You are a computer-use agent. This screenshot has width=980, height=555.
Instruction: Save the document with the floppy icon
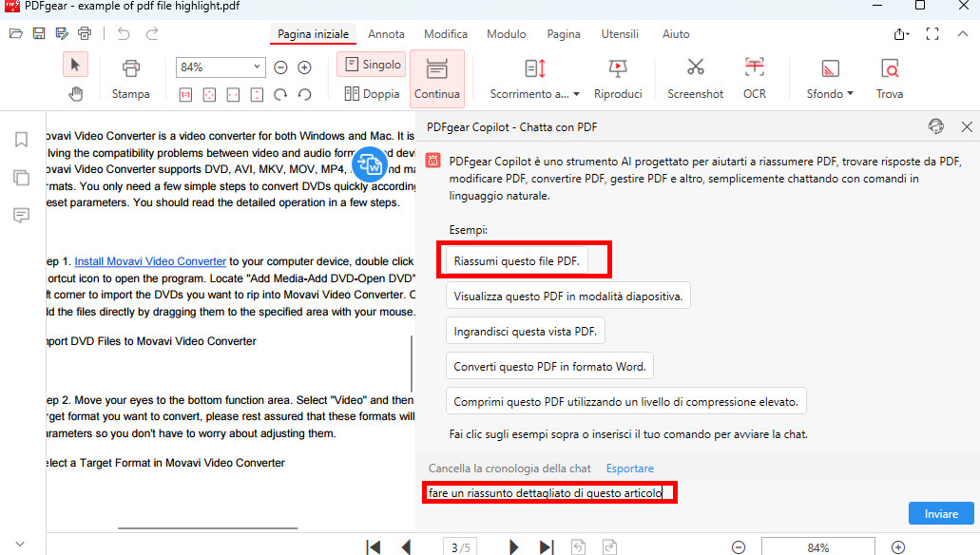pyautogui.click(x=39, y=33)
